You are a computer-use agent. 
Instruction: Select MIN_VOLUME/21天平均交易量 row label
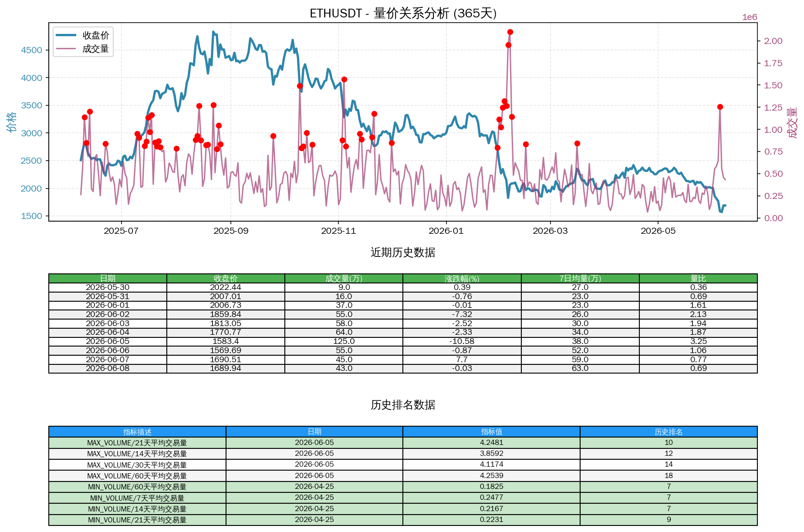pyautogui.click(x=137, y=520)
